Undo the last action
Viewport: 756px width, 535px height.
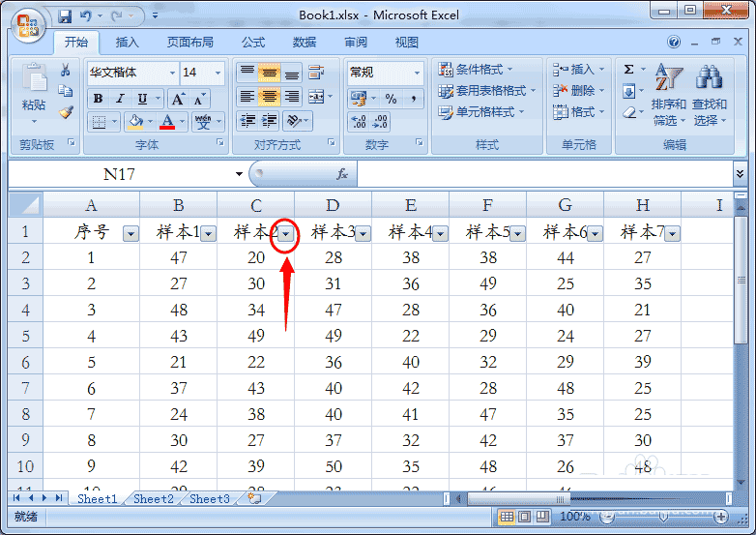86,15
